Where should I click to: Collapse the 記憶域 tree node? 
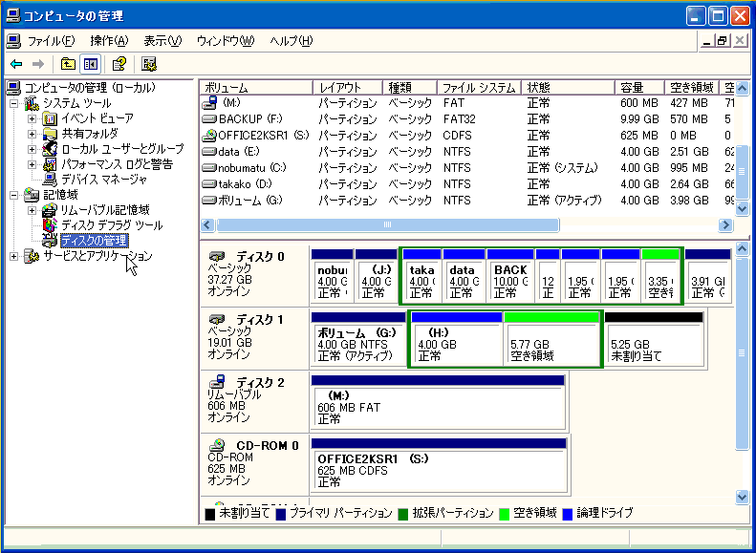click(14, 195)
